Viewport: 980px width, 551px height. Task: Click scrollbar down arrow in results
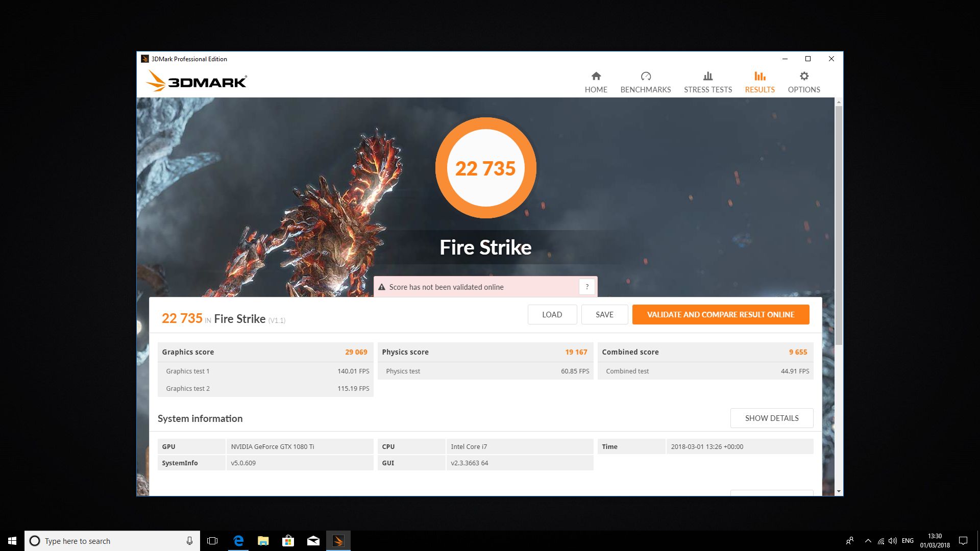click(839, 491)
